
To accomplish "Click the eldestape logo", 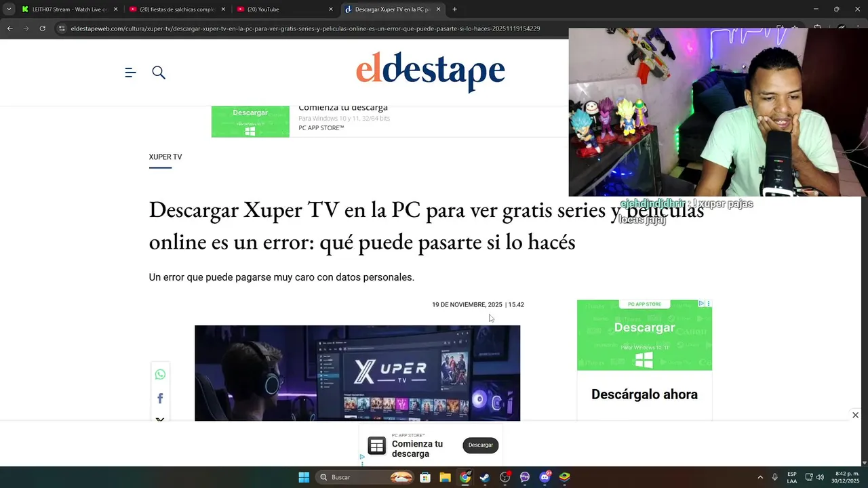I will (431, 71).
